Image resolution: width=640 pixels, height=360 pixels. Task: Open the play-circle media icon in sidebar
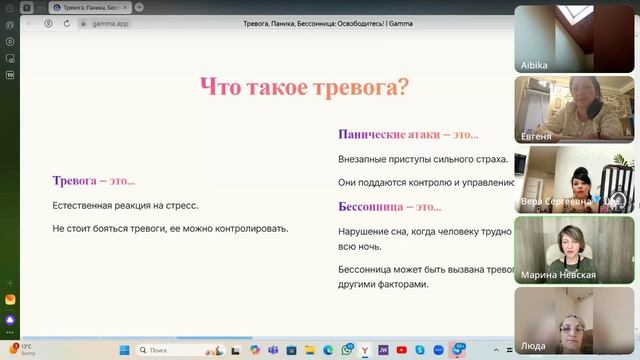click(x=10, y=42)
